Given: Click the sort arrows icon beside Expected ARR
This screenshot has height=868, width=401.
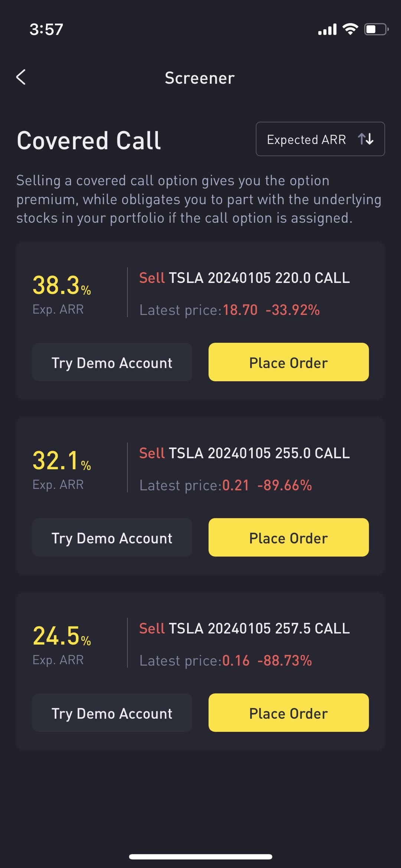Looking at the screenshot, I should (366, 139).
